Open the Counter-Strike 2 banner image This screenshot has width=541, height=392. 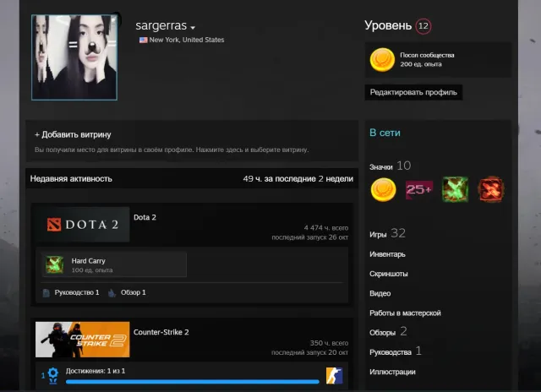pyautogui.click(x=83, y=340)
